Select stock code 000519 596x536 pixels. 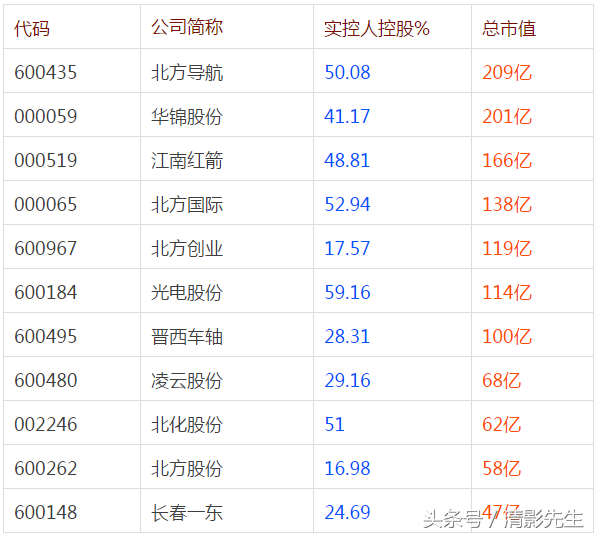(x=46, y=160)
